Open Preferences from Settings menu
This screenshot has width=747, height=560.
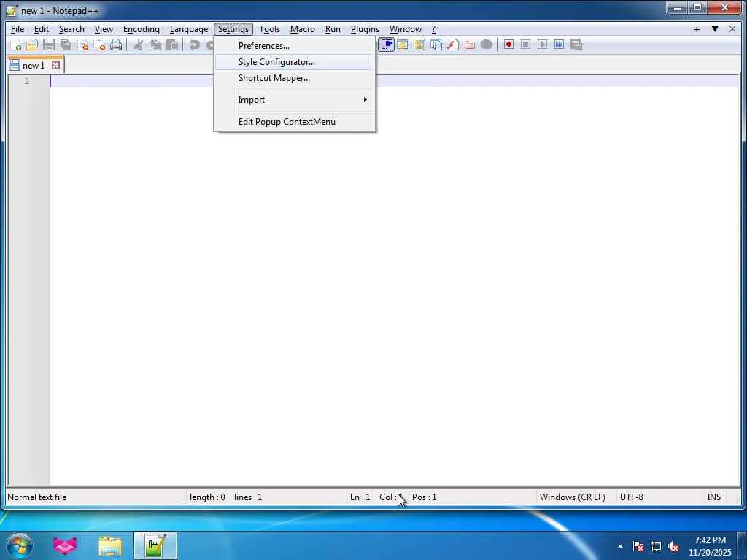[x=295, y=46]
